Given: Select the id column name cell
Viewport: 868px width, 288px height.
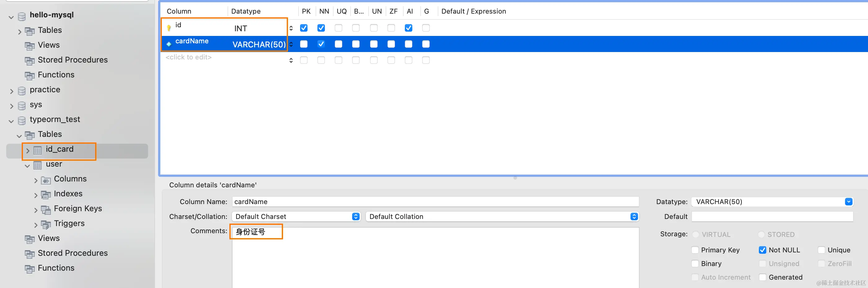Looking at the screenshot, I should click(178, 25).
